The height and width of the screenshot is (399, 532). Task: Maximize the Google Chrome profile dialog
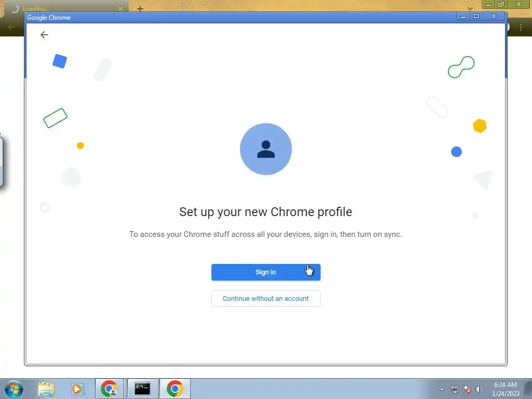tap(476, 16)
